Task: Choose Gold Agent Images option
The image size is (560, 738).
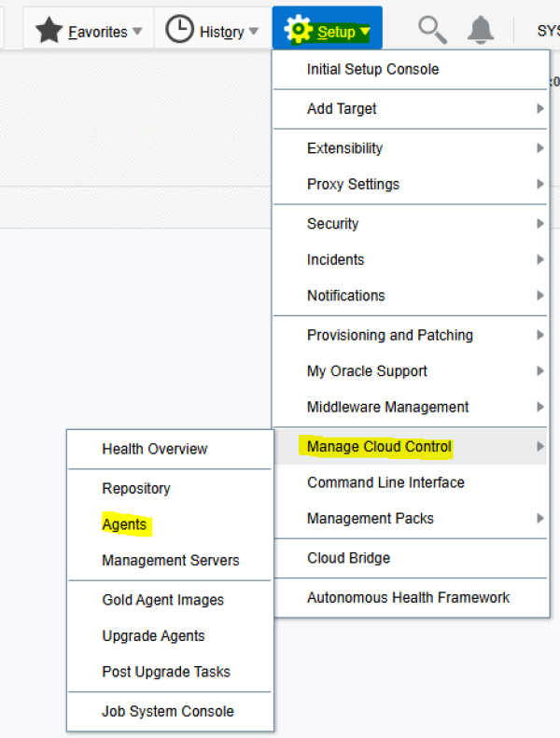Action: (163, 600)
